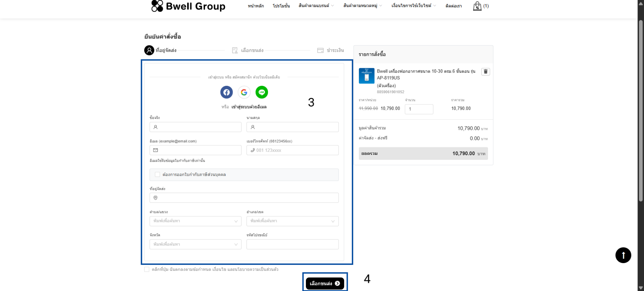The image size is (644, 291).
Task: Delete the item using the trash icon
Action: pyautogui.click(x=486, y=71)
